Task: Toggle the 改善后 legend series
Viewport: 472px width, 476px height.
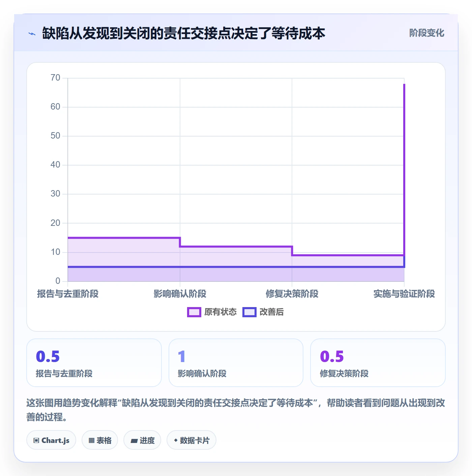Action: pos(263,312)
